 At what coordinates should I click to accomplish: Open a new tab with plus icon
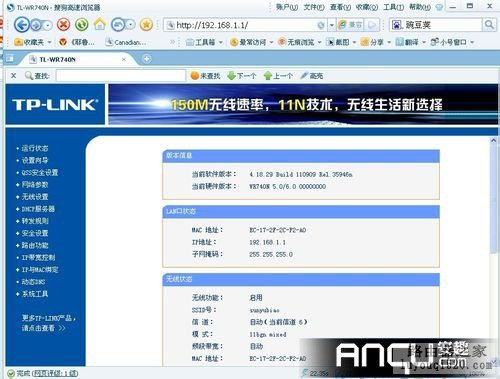(147, 59)
